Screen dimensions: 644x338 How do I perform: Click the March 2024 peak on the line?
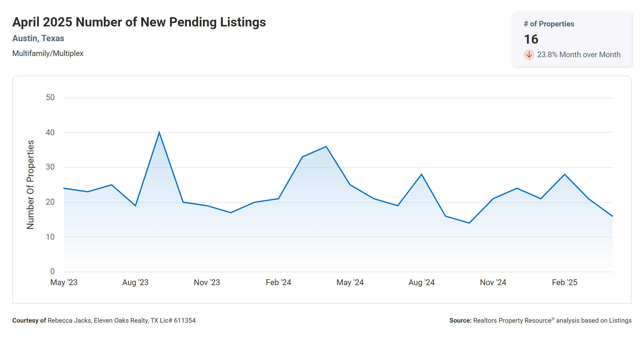coord(326,147)
